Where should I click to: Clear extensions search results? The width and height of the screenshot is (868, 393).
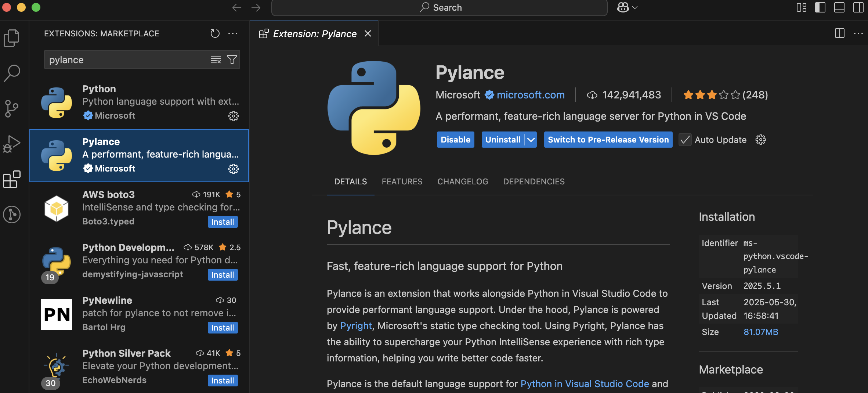pos(216,60)
